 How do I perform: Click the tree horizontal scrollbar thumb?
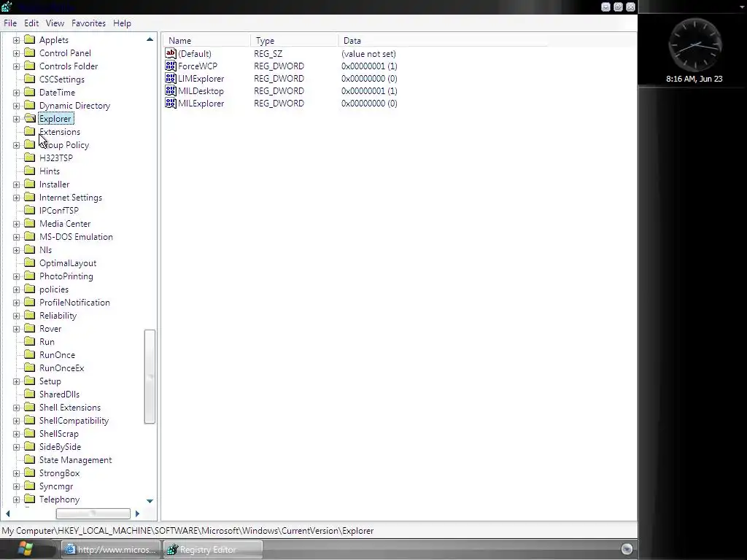[x=93, y=513]
